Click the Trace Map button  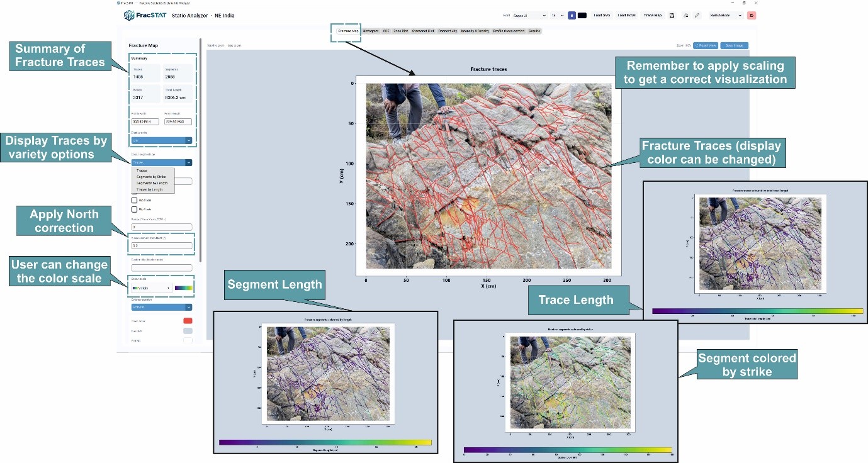click(653, 15)
